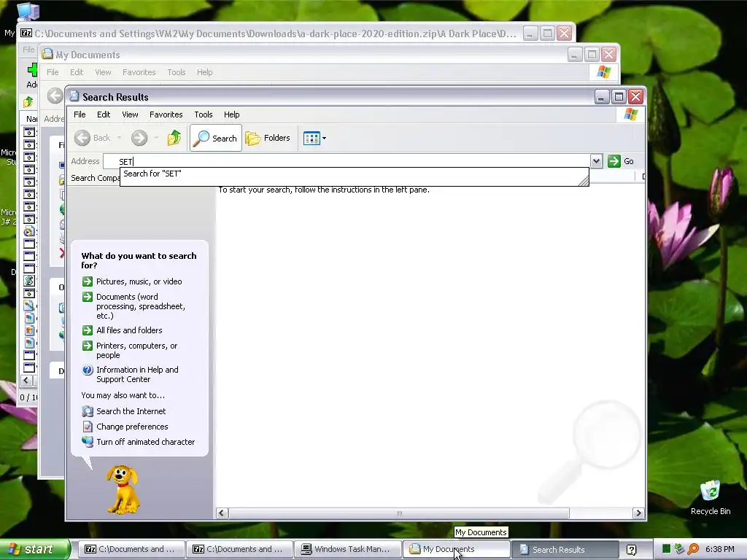
Task: Open the Edit menu in Search Results
Action: coord(104,114)
